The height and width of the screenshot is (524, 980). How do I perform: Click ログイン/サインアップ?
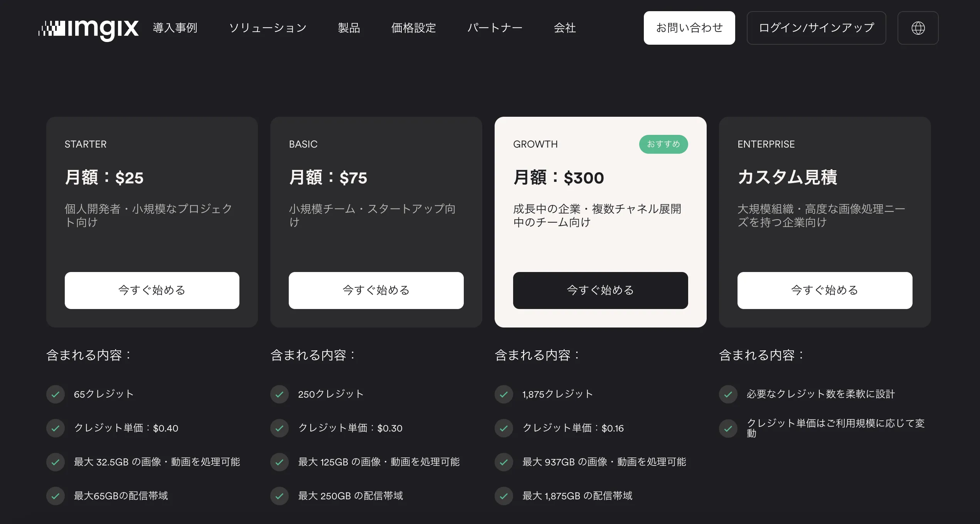tap(816, 28)
